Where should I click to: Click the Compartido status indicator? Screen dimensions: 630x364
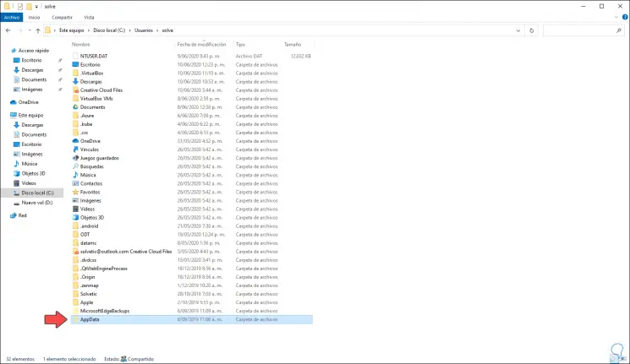(137, 359)
